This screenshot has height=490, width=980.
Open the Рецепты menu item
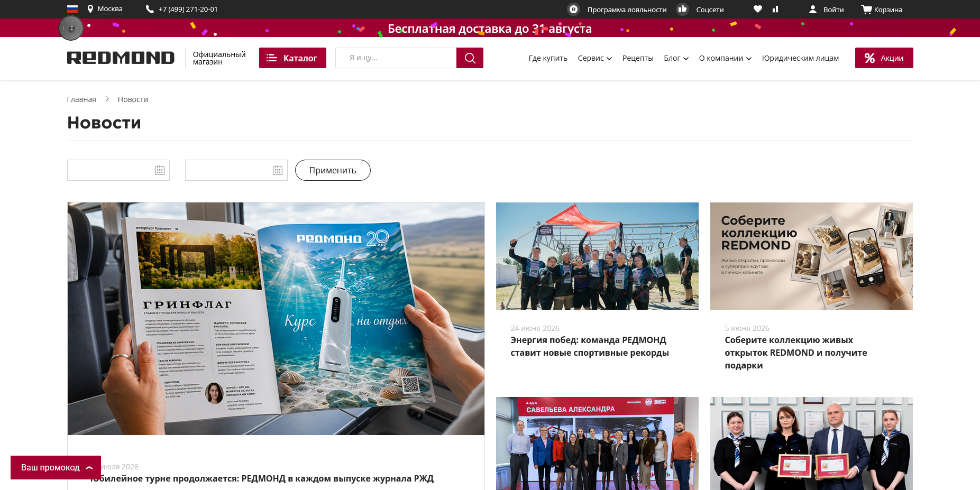(x=638, y=58)
